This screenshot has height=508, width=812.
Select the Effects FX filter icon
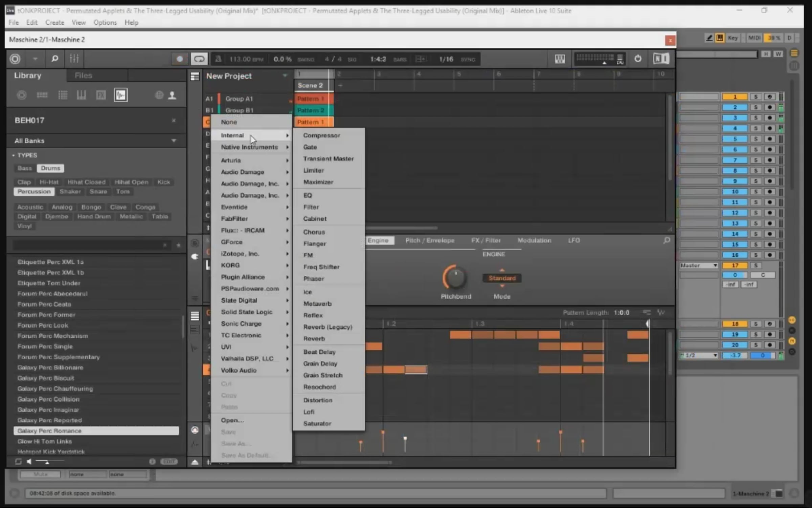(101, 95)
